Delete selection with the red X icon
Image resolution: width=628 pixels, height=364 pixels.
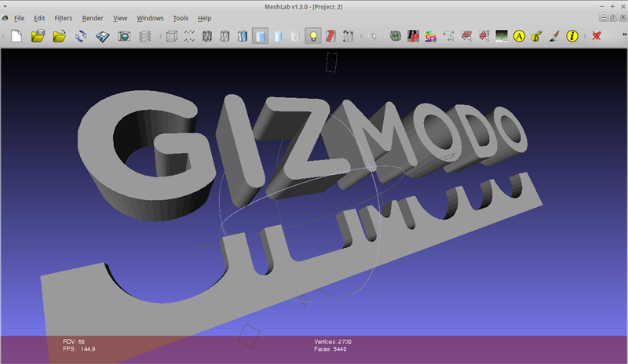[x=597, y=36]
